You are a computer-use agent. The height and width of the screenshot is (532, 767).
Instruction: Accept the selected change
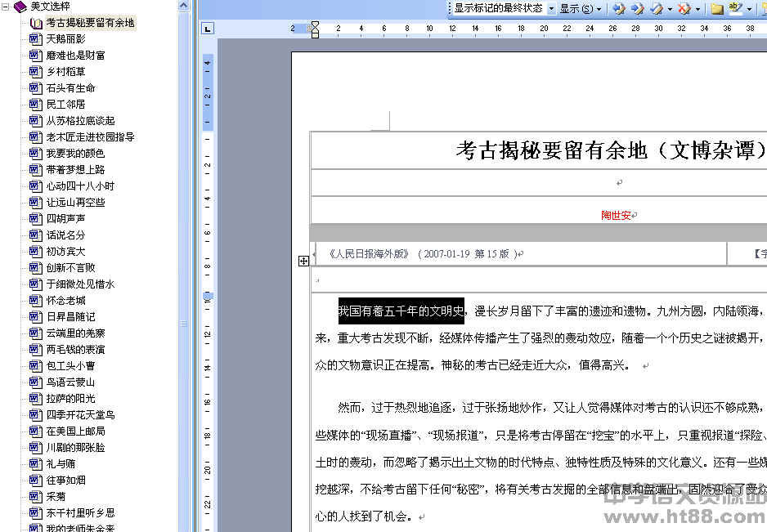(x=657, y=8)
